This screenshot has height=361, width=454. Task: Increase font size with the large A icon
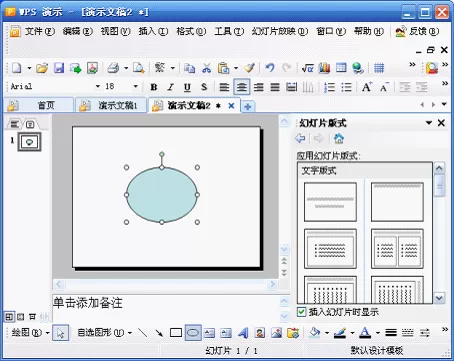[367, 87]
